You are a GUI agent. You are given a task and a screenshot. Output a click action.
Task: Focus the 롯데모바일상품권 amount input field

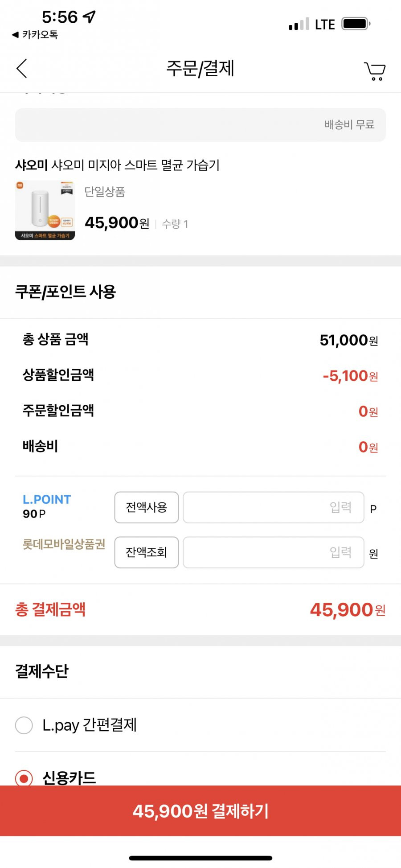(274, 552)
